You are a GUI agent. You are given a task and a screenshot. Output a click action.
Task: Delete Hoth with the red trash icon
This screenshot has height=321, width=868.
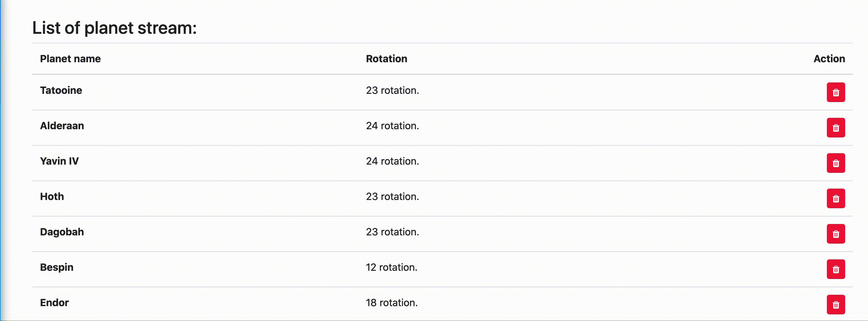point(836,198)
